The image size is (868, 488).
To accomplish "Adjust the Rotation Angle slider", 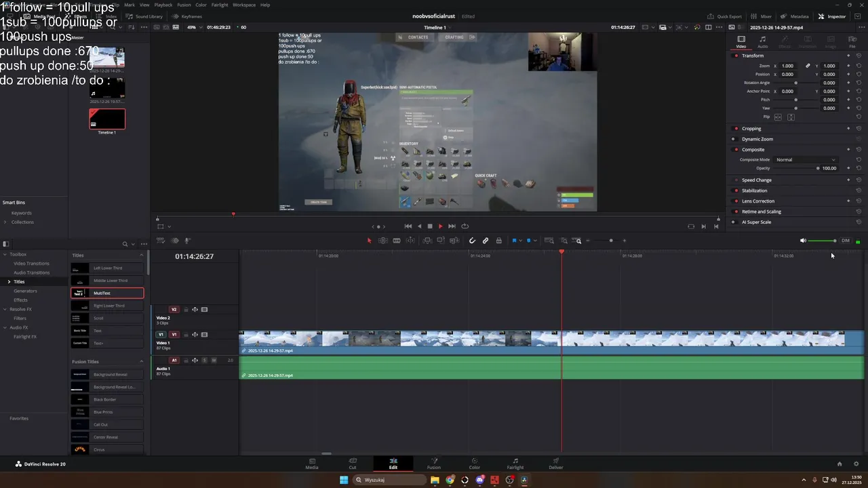I will 796,83.
